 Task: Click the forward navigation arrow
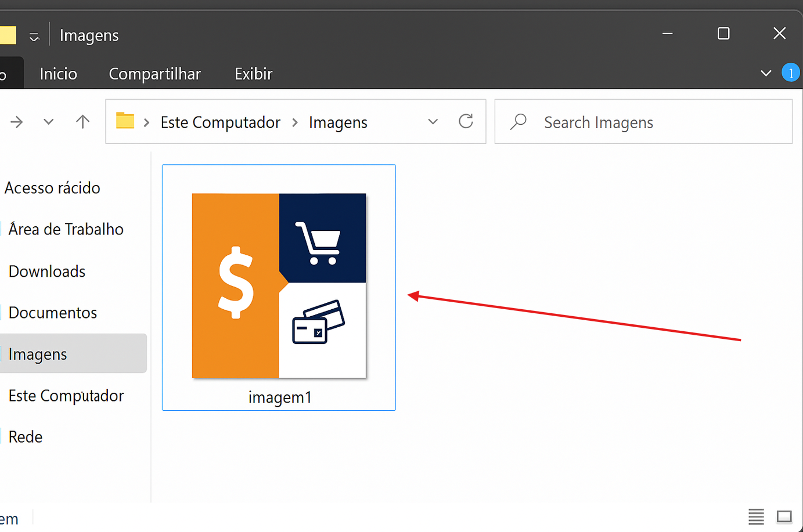point(17,122)
